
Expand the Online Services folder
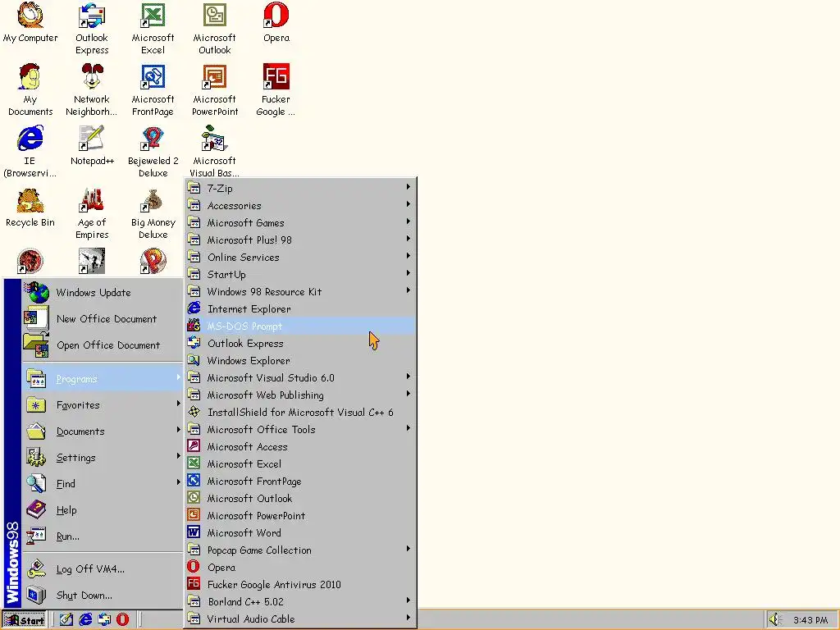click(x=300, y=257)
